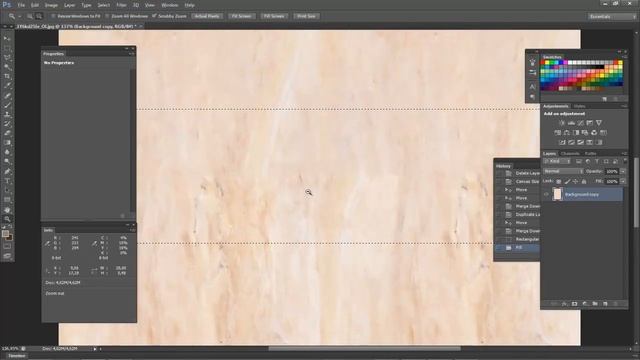Open the Essentials workspace dropdown
Image resolution: width=640 pixels, height=360 pixels.
[612, 16]
